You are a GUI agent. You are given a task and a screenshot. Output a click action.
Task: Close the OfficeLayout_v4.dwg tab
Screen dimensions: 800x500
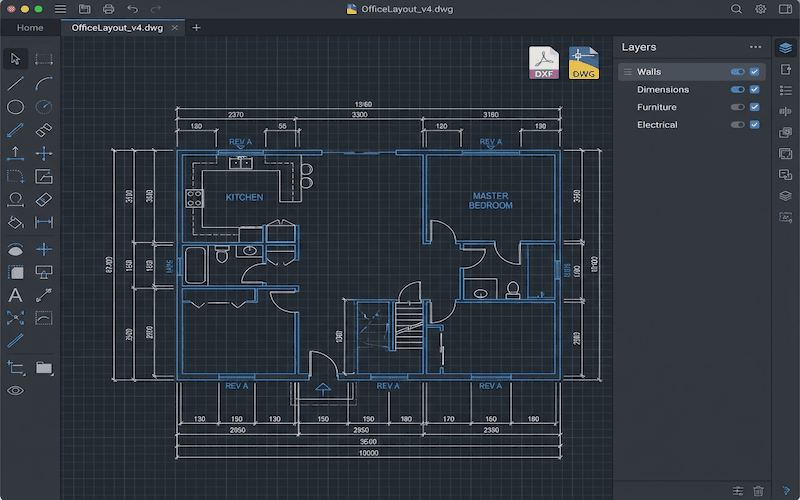coord(174,28)
